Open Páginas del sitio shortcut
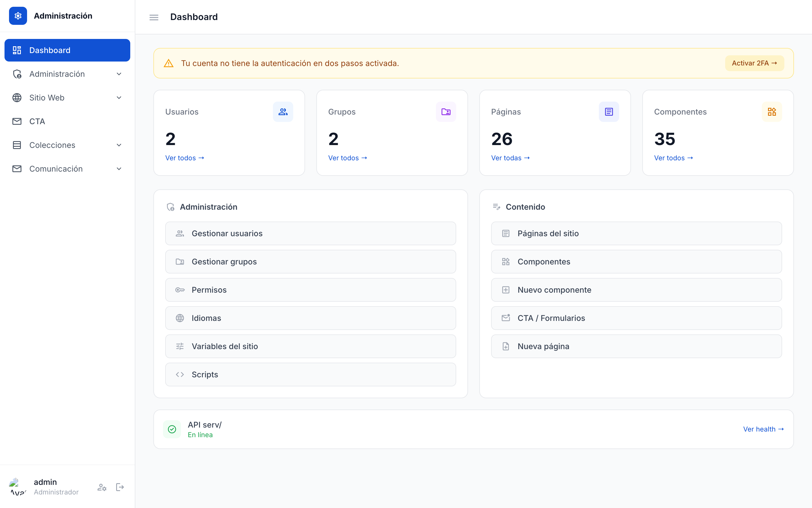The height and width of the screenshot is (508, 812). [636, 233]
